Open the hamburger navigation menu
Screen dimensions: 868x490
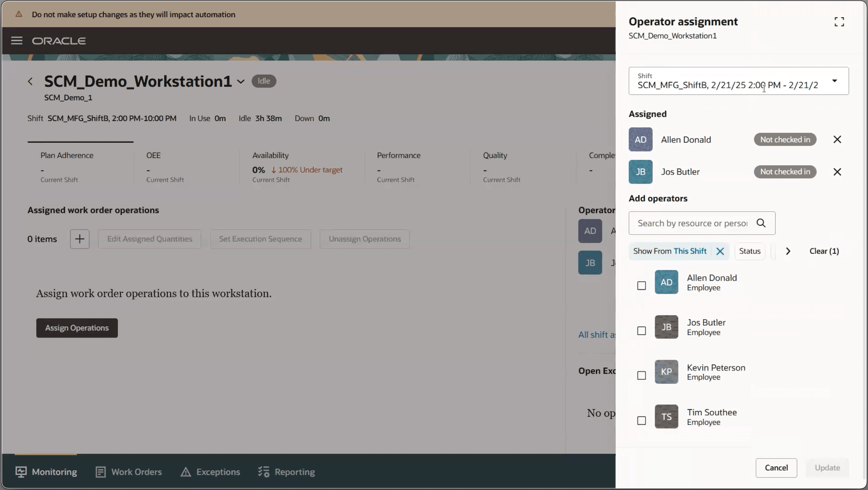point(17,41)
